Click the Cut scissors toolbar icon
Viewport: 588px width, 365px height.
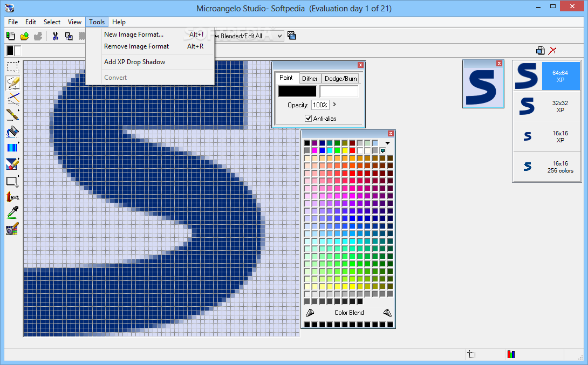[56, 36]
